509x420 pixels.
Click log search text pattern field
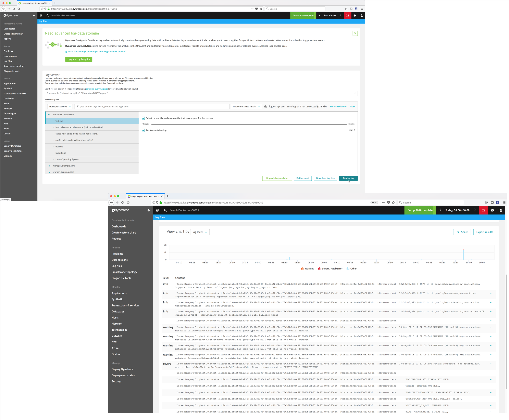[201, 93]
